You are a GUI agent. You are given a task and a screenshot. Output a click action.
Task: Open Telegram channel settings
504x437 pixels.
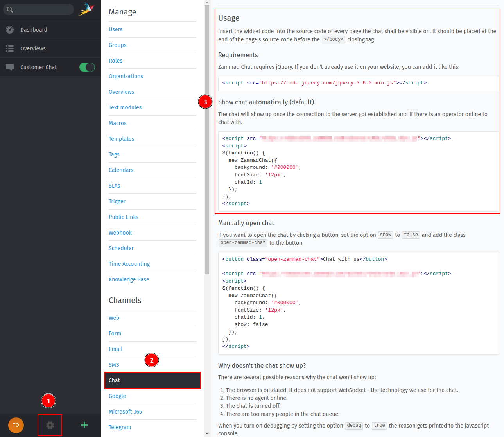(x=120, y=427)
